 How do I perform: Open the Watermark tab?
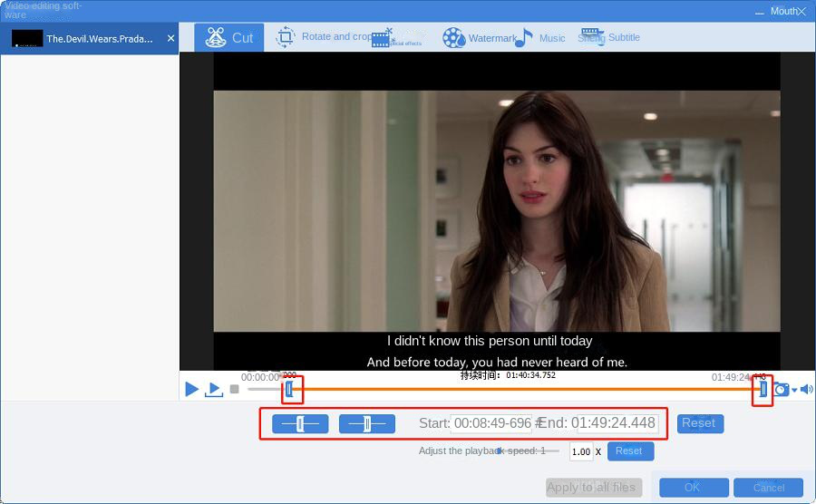[x=480, y=38]
